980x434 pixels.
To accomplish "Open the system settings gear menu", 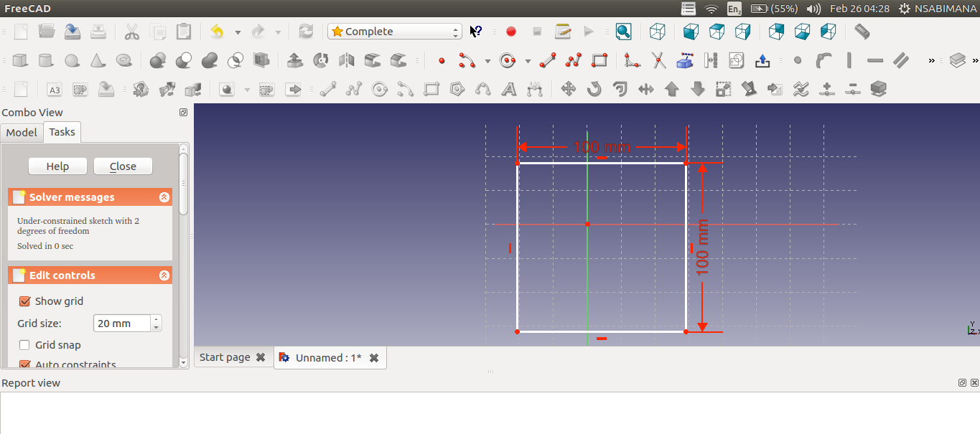I will (x=904, y=9).
